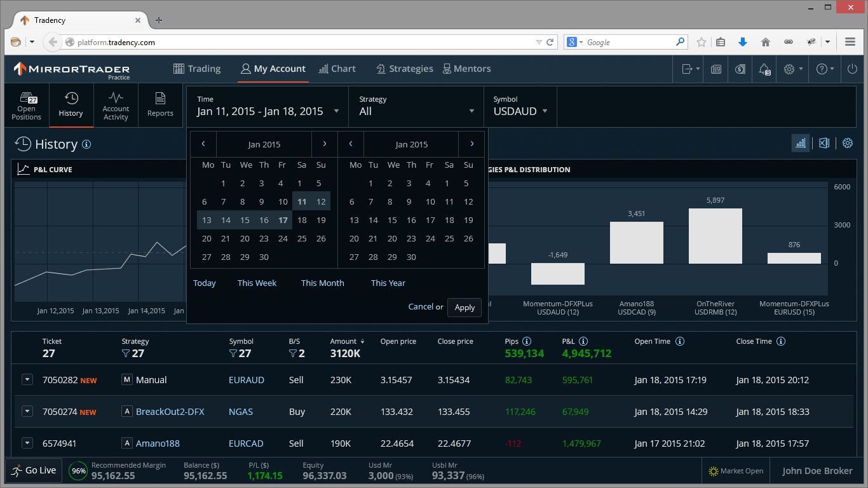
Task: Open the Firefox hamburger menu
Action: (850, 42)
